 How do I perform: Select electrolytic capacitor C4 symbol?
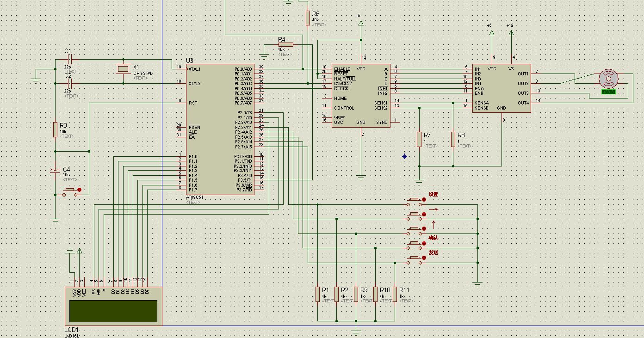56,170
